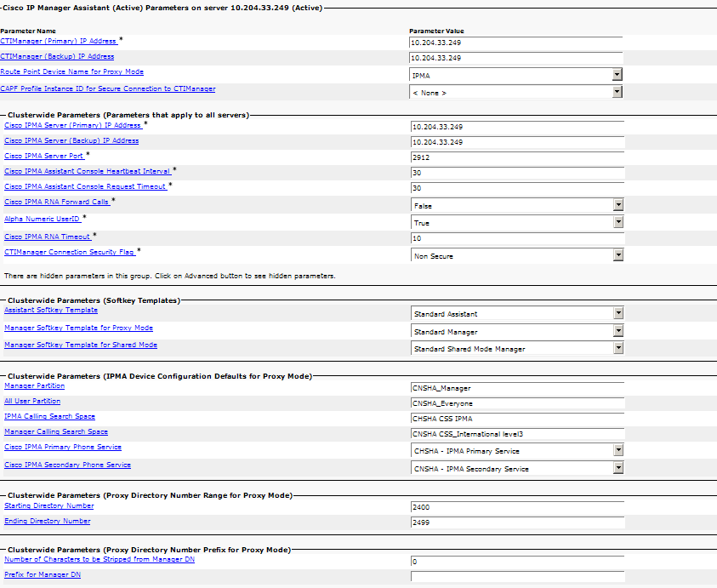Focus Cisco IPMA Server Primary IP field
The width and height of the screenshot is (717, 588).
click(518, 127)
